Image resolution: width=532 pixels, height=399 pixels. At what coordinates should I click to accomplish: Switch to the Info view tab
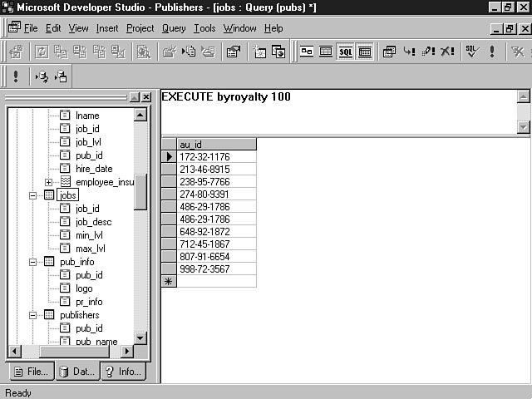(123, 372)
